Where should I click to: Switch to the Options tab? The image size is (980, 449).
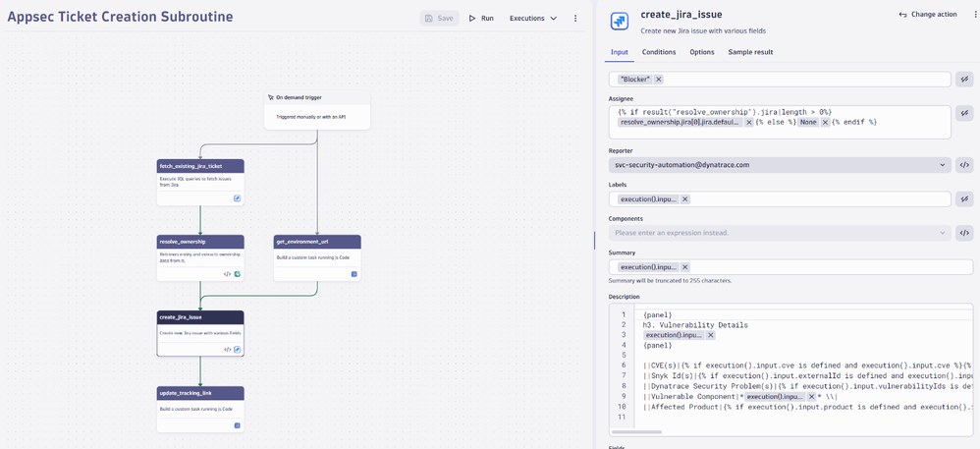click(x=702, y=52)
